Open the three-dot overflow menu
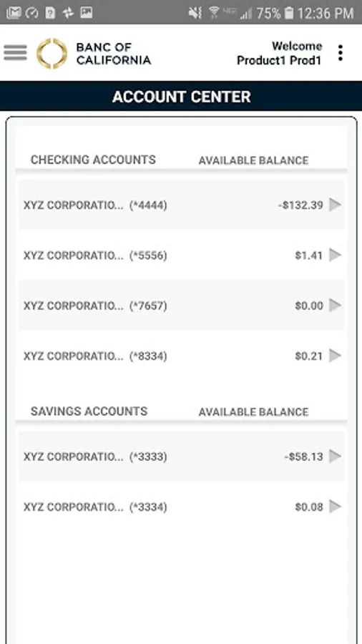Screen dimensions: 362x644 click(x=341, y=54)
